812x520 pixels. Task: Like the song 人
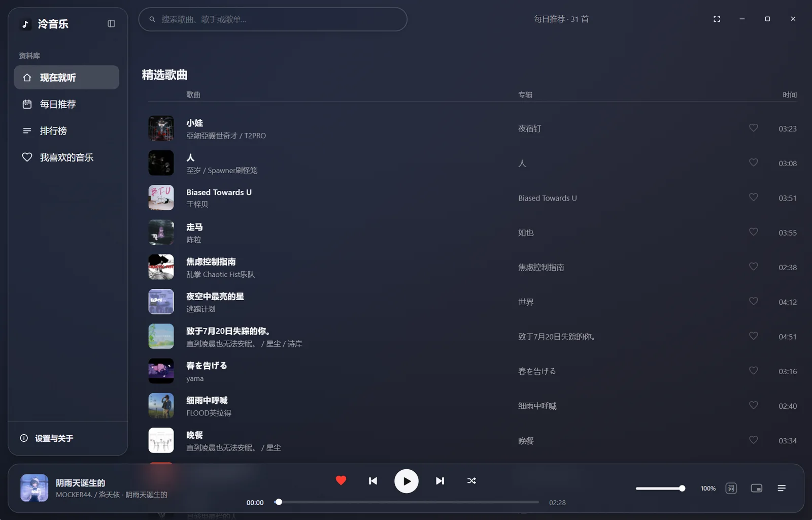coord(754,162)
